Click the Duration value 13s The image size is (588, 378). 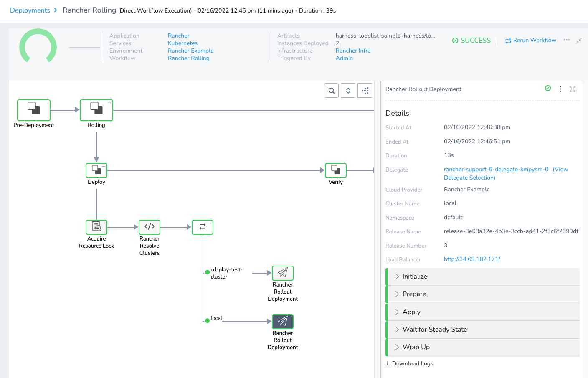pos(449,155)
